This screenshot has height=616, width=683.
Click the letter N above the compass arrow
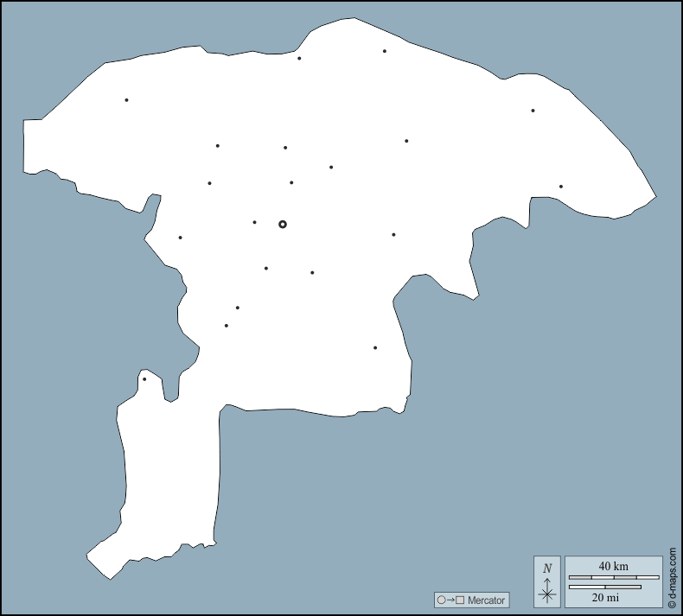546,568
